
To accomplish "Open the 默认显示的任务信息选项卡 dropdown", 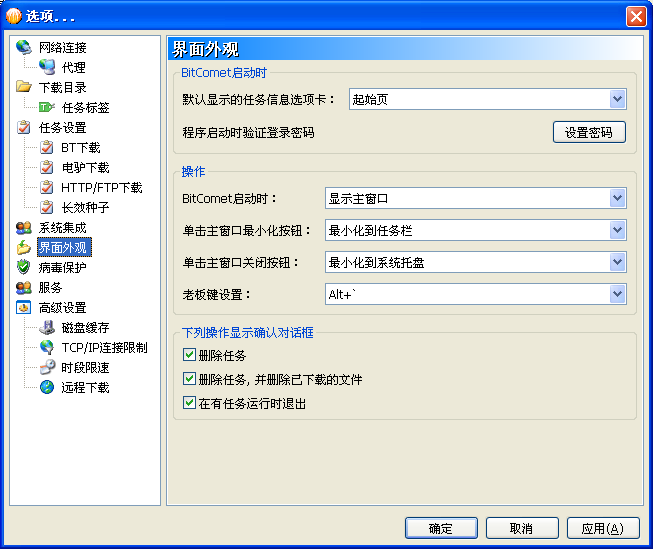I will coord(488,99).
